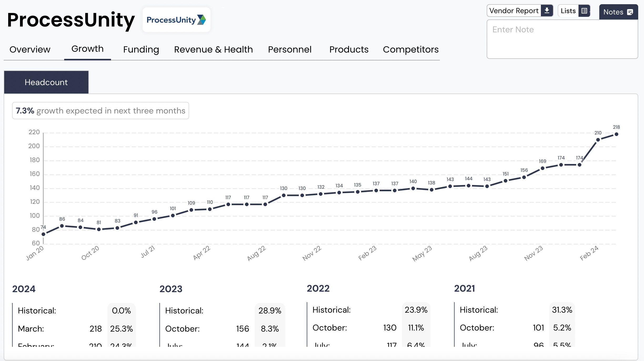Click the Lists button label
644x361 pixels.
point(568,11)
